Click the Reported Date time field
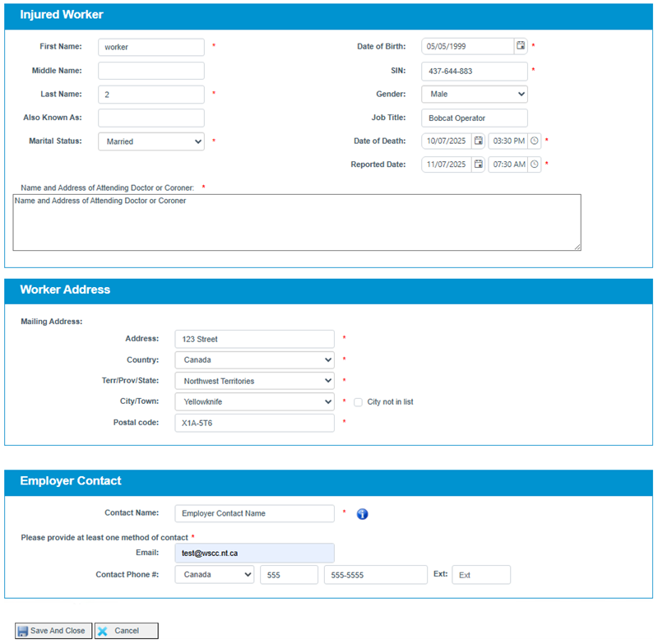658x644 pixels. click(x=508, y=164)
